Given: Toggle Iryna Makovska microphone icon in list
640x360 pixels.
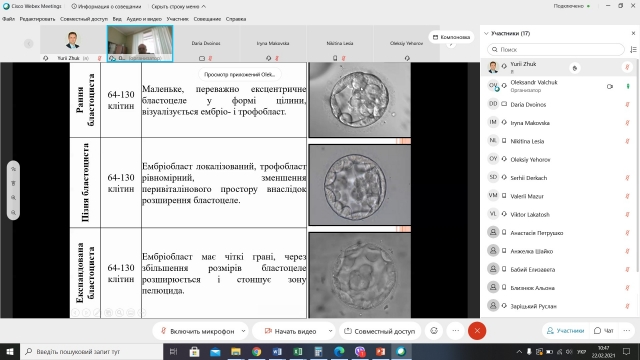Looking at the screenshot, I should pos(627,123).
